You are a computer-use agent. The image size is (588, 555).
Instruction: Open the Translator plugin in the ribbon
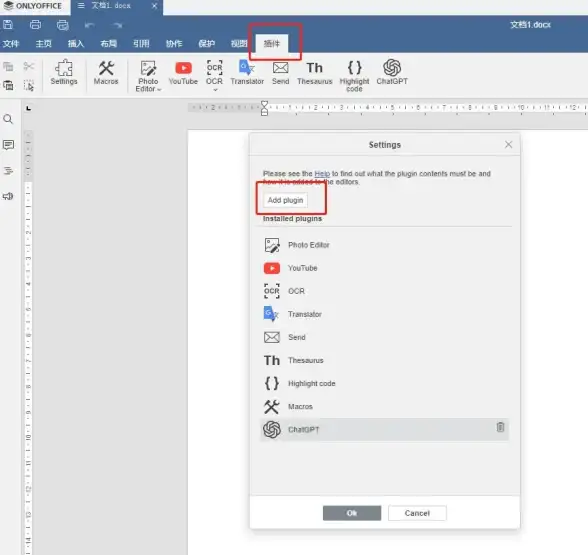[247, 73]
